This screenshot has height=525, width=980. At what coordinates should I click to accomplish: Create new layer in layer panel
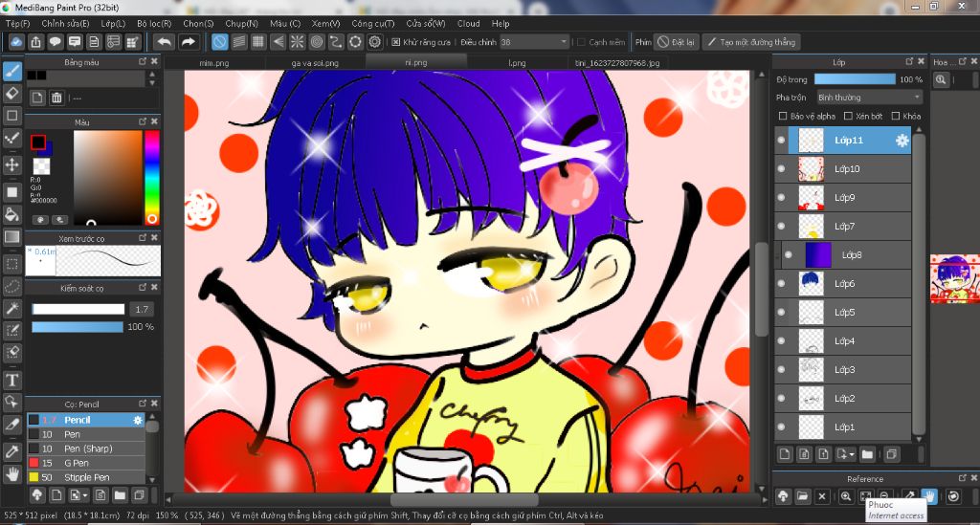click(785, 454)
